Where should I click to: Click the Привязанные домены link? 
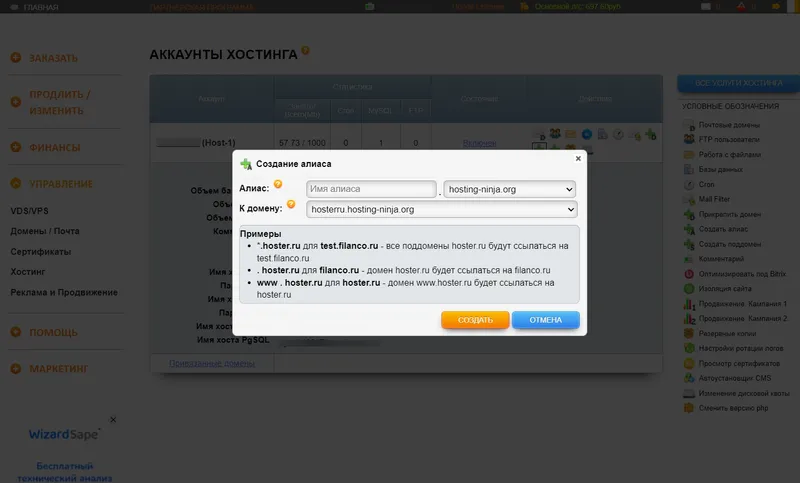pos(212,363)
